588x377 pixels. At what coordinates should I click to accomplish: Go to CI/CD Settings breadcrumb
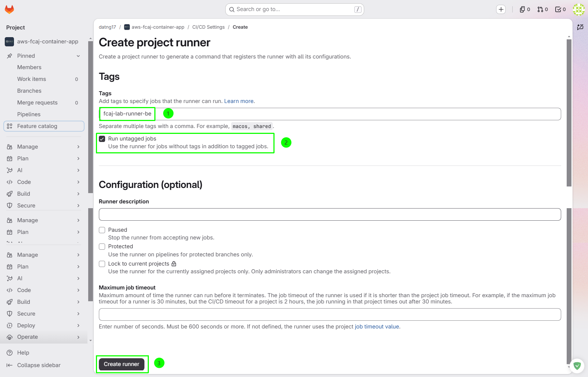[208, 27]
